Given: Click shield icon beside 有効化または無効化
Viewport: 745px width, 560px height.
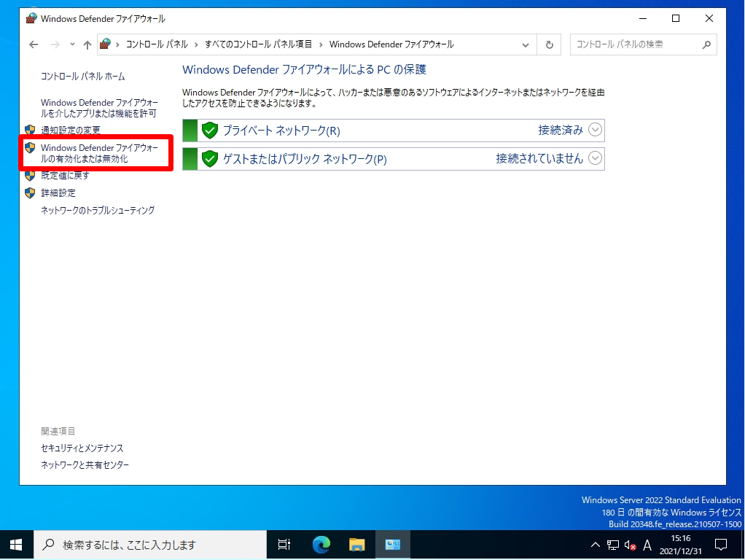Looking at the screenshot, I should pos(30,147).
